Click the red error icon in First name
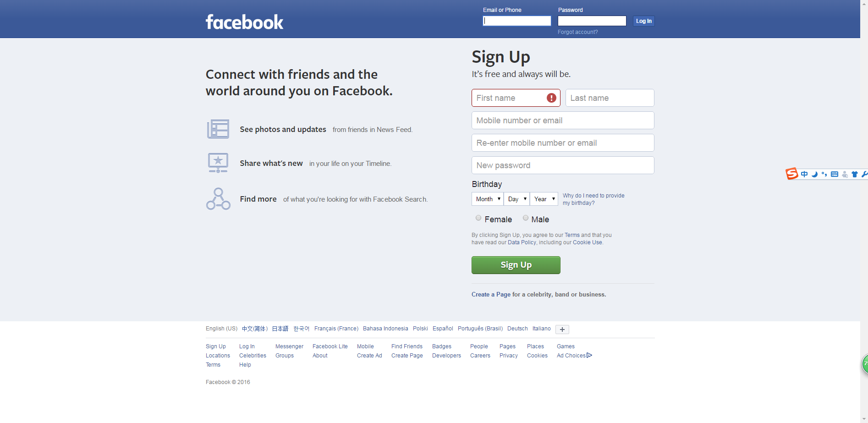868x423 pixels. 551,98
